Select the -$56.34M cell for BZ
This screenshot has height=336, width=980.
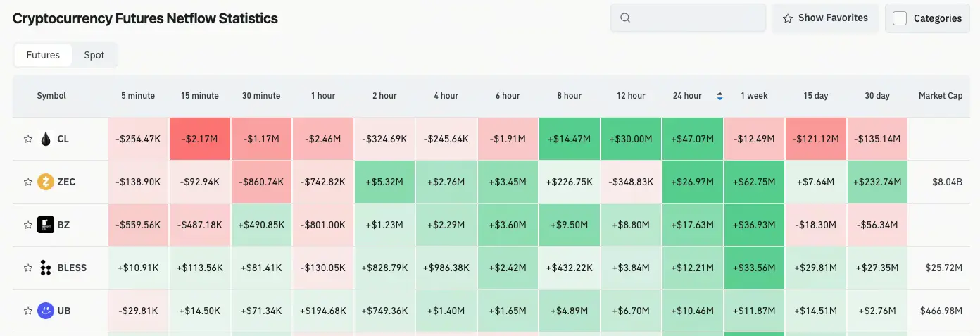[x=877, y=225]
